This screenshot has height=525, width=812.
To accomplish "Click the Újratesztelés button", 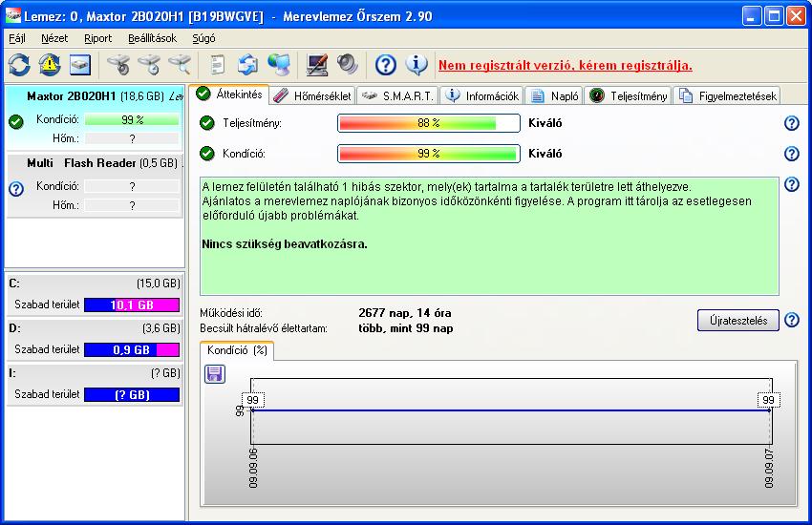I will [737, 320].
